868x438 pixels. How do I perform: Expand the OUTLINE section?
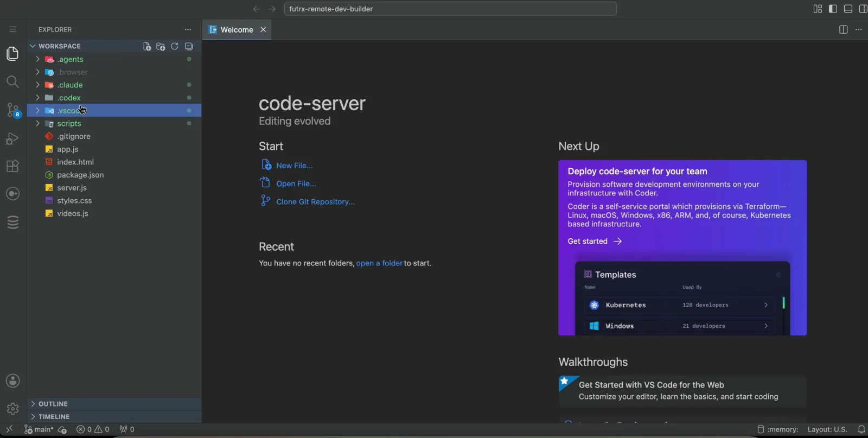tap(114, 404)
